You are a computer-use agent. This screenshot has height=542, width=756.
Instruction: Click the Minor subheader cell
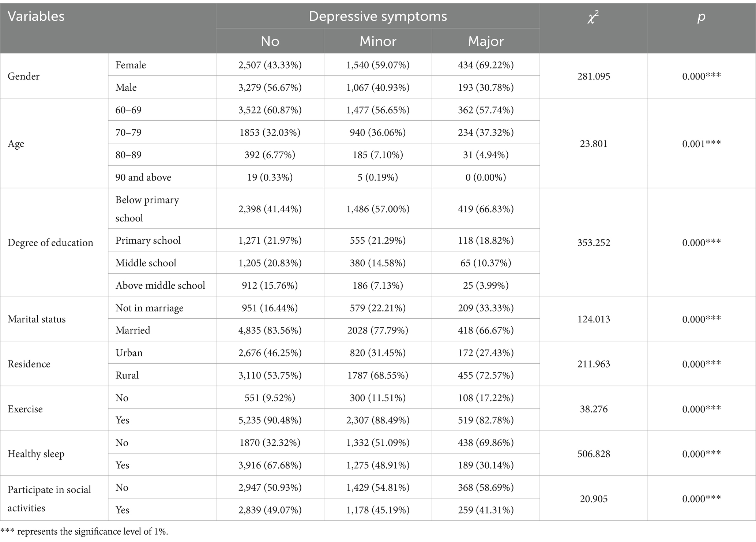pyautogui.click(x=378, y=41)
